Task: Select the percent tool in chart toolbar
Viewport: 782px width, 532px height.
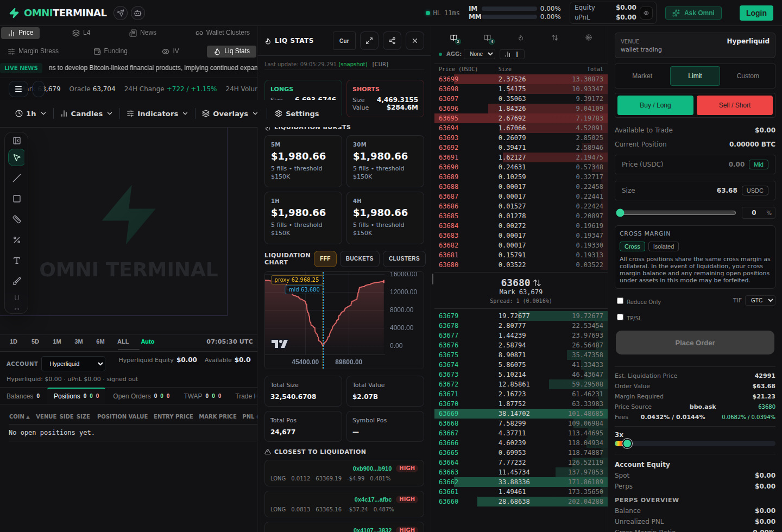Action: click(17, 240)
